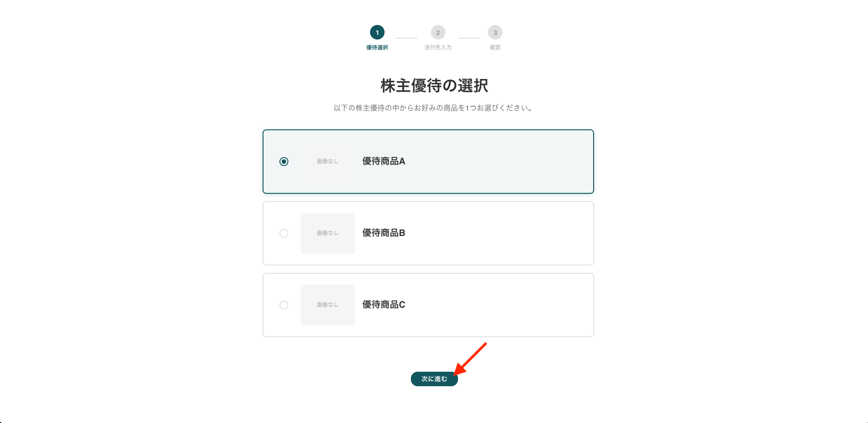The width and height of the screenshot is (868, 423).
Task: Click the 優待選択 step label
Action: pos(377,48)
